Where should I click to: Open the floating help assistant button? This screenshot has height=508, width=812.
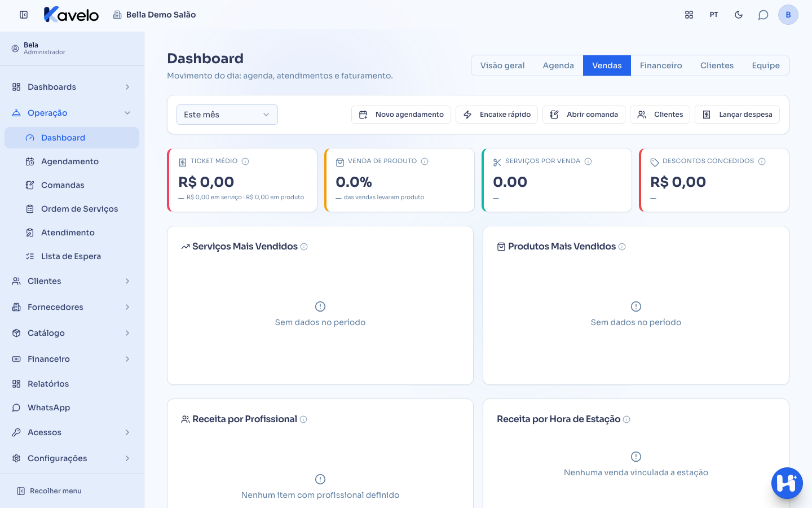pyautogui.click(x=787, y=483)
